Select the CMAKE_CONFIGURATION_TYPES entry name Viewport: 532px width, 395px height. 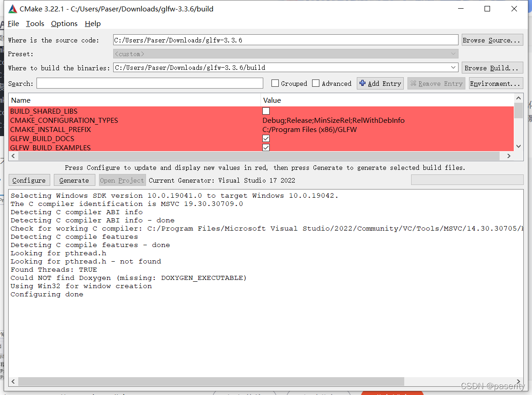(x=64, y=121)
